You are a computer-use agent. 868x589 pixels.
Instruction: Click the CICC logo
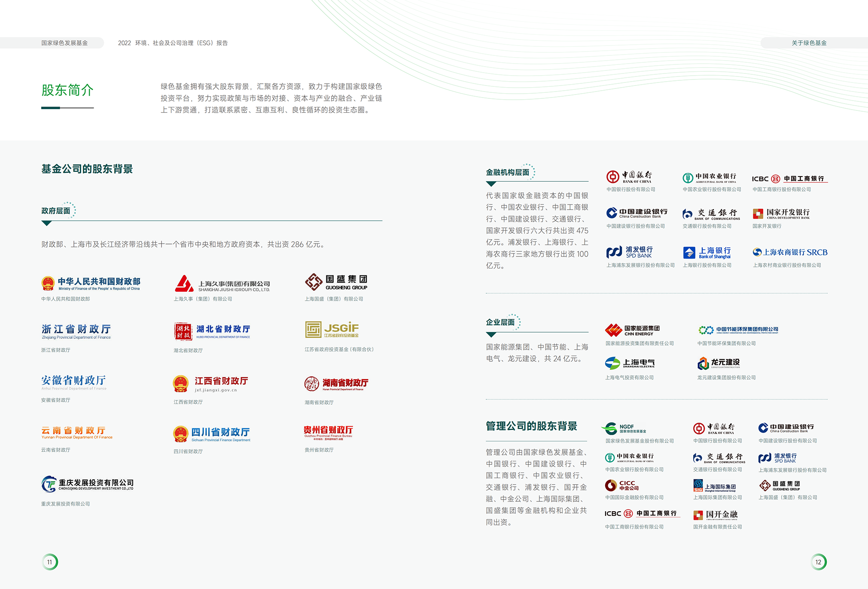coord(621,485)
